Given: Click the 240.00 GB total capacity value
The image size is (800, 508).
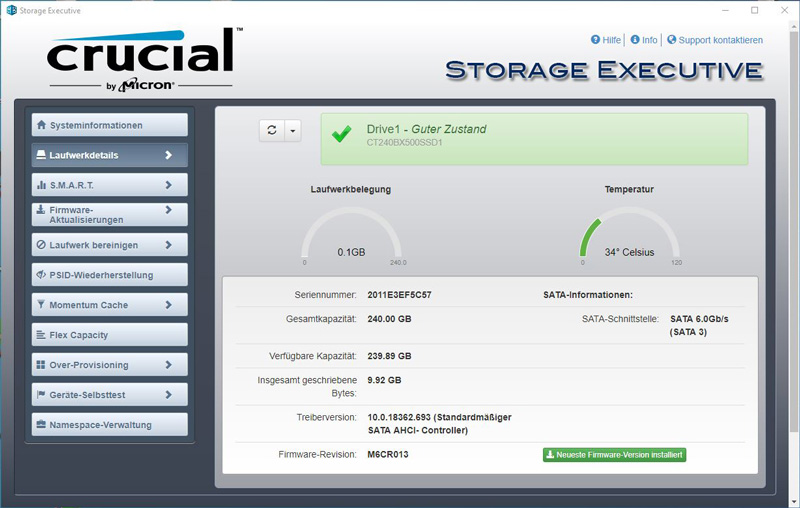Looking at the screenshot, I should tap(389, 319).
